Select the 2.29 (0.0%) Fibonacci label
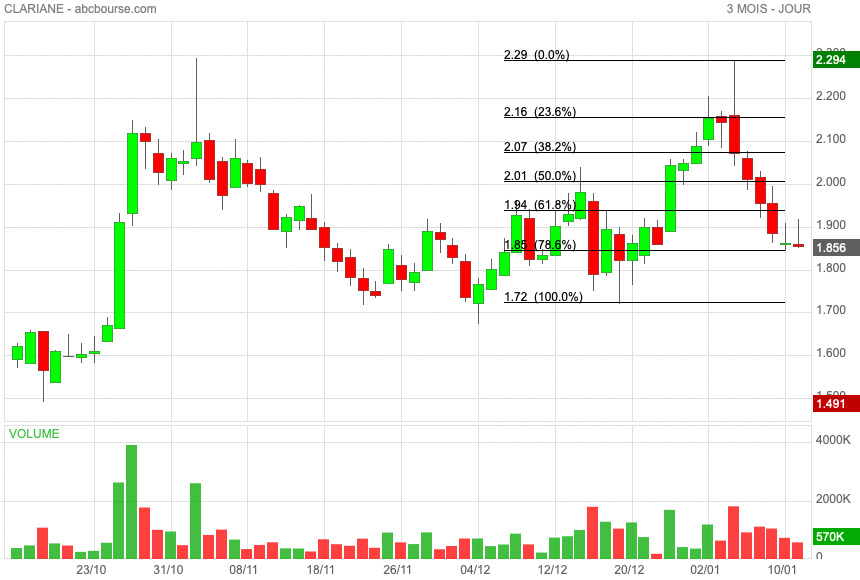The height and width of the screenshot is (580, 860). (536, 55)
